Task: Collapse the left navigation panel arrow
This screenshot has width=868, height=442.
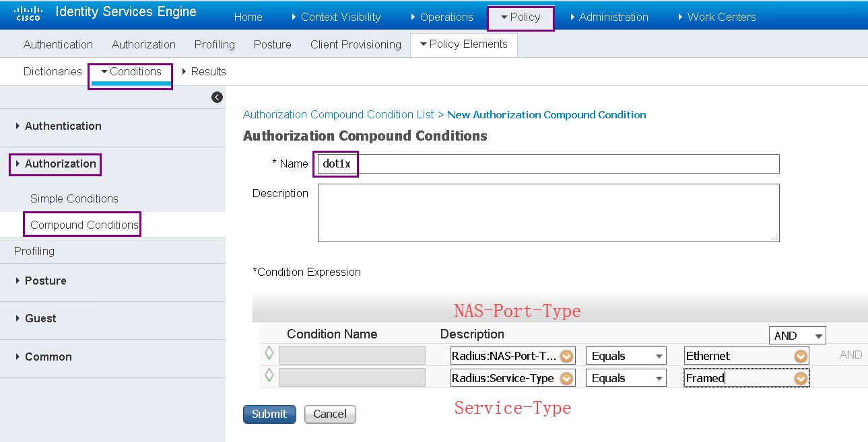Action: point(216,97)
